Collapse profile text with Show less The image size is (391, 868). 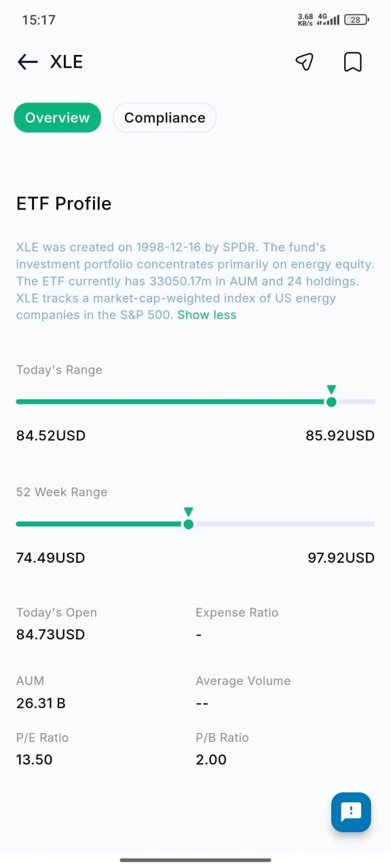207,315
